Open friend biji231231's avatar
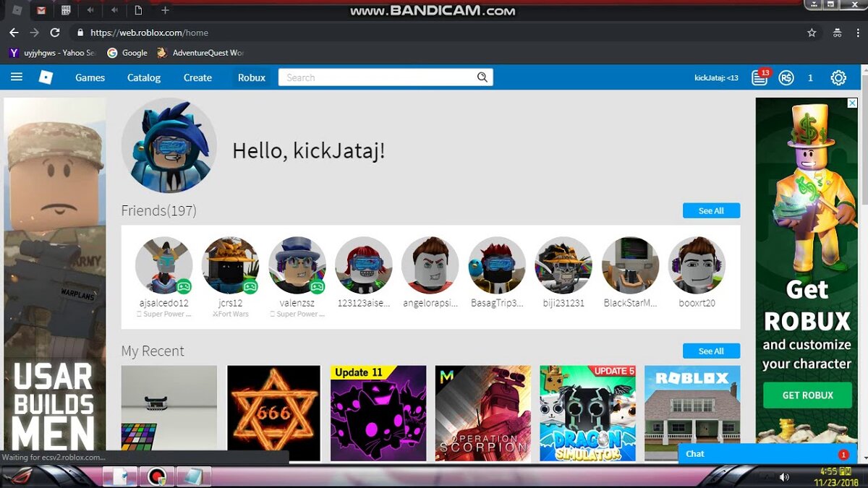The width and height of the screenshot is (868, 488). tap(563, 265)
